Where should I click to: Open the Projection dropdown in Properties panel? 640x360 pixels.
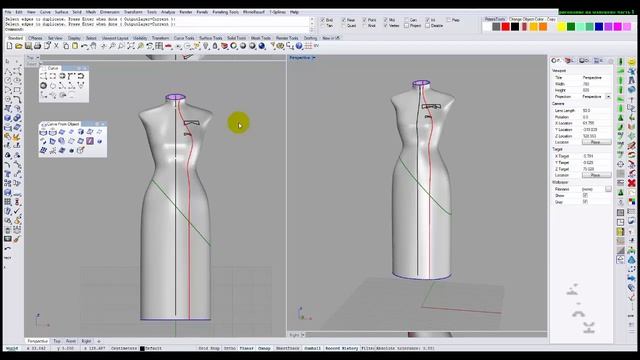[x=608, y=97]
